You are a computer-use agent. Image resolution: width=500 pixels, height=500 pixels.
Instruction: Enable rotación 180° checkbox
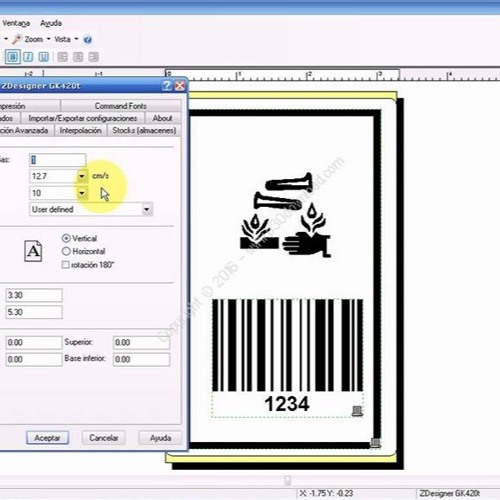(66, 265)
